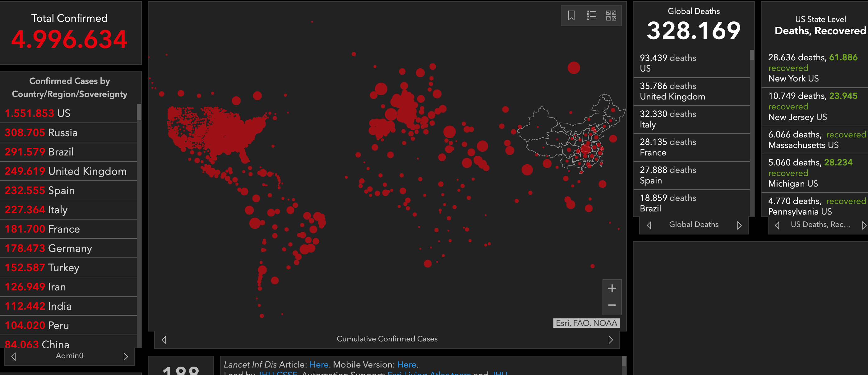Go to previous US Deaths, Rec... panel

[x=777, y=225]
